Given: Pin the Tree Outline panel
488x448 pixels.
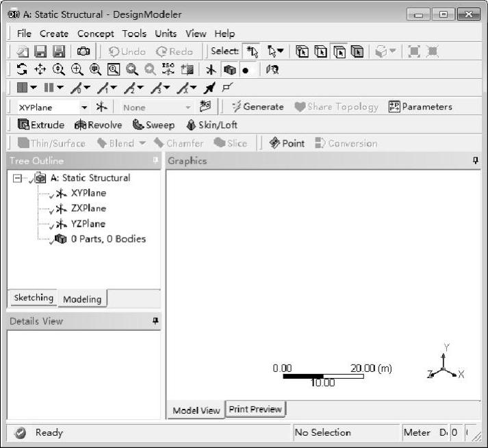Looking at the screenshot, I should pos(155,160).
